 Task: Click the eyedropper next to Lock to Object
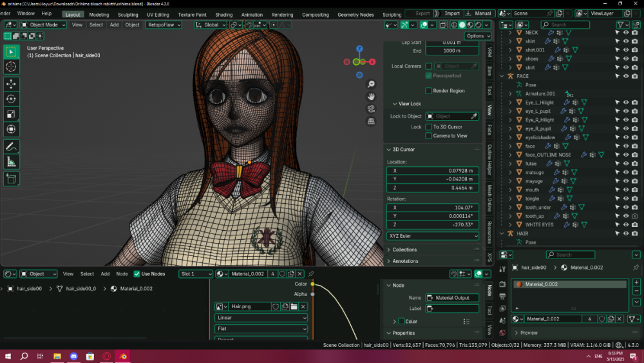[475, 117]
